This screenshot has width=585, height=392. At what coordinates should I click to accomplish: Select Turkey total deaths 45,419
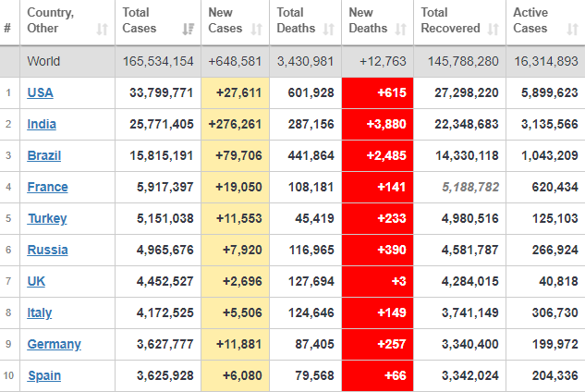click(x=314, y=218)
